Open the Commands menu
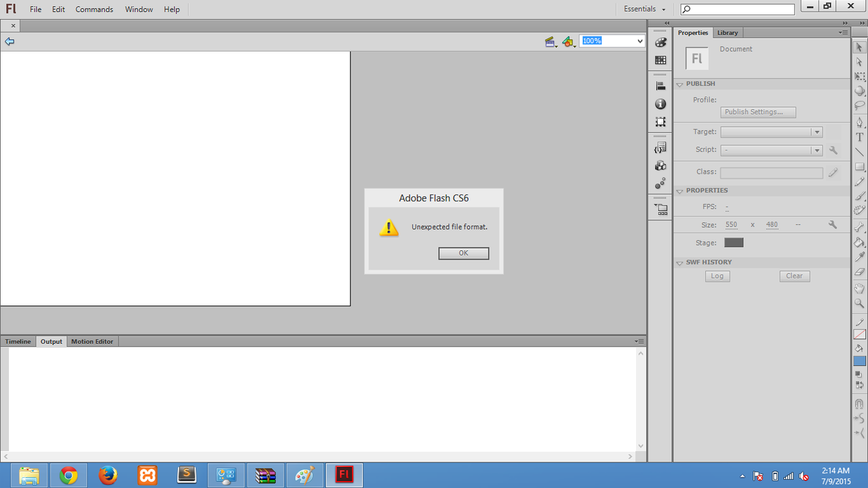The height and width of the screenshot is (488, 868). coord(94,9)
